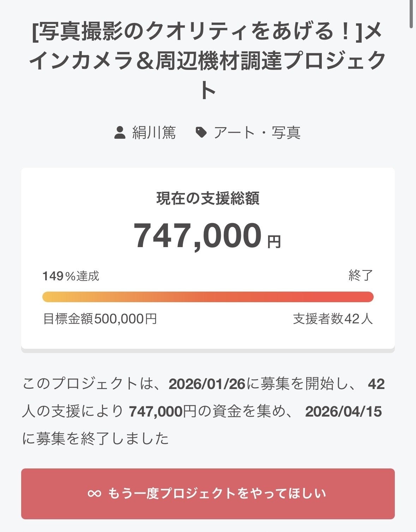Click the large 747,000 円 total amount
This screenshot has height=532, width=416.
click(207, 236)
